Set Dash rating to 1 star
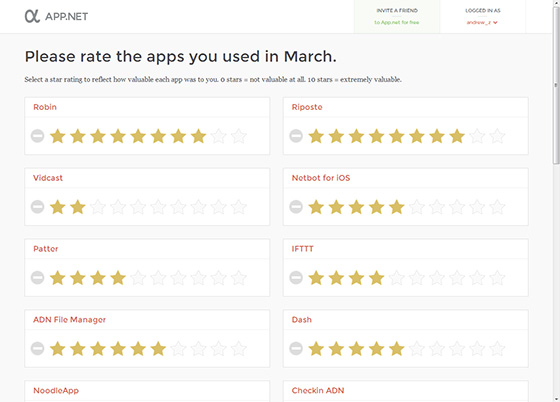 tap(316, 348)
